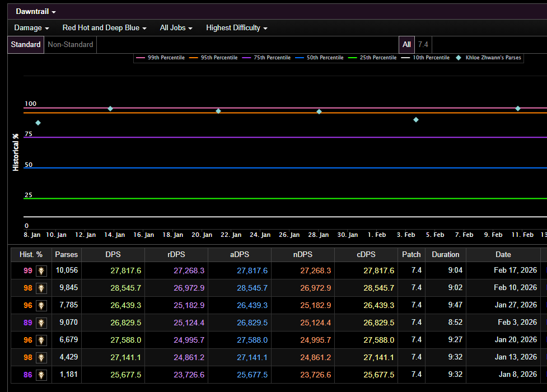The height and width of the screenshot is (392, 547).
Task: Hide the 99th Percentile series in legend
Action: [x=161, y=58]
